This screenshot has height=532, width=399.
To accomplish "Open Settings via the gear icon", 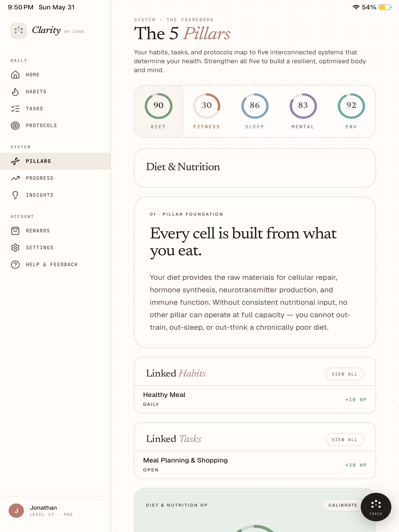I will pyautogui.click(x=15, y=248).
